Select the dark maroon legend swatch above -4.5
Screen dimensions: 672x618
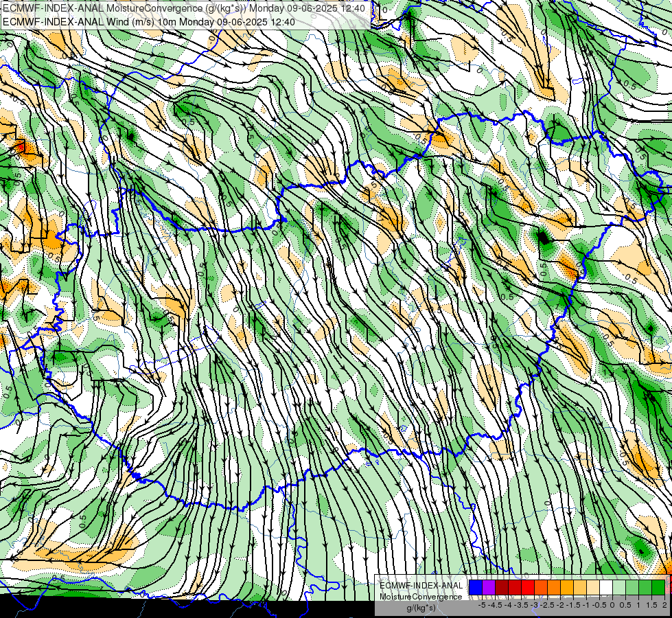pos(502,587)
